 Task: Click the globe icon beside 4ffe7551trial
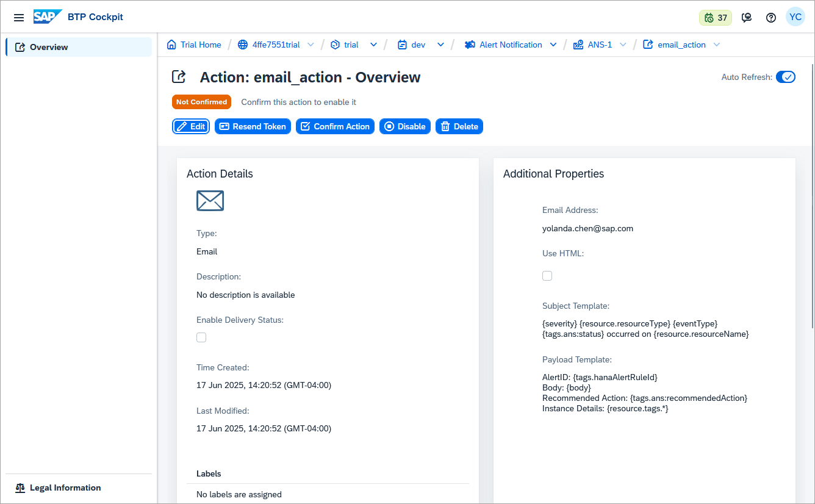point(243,45)
